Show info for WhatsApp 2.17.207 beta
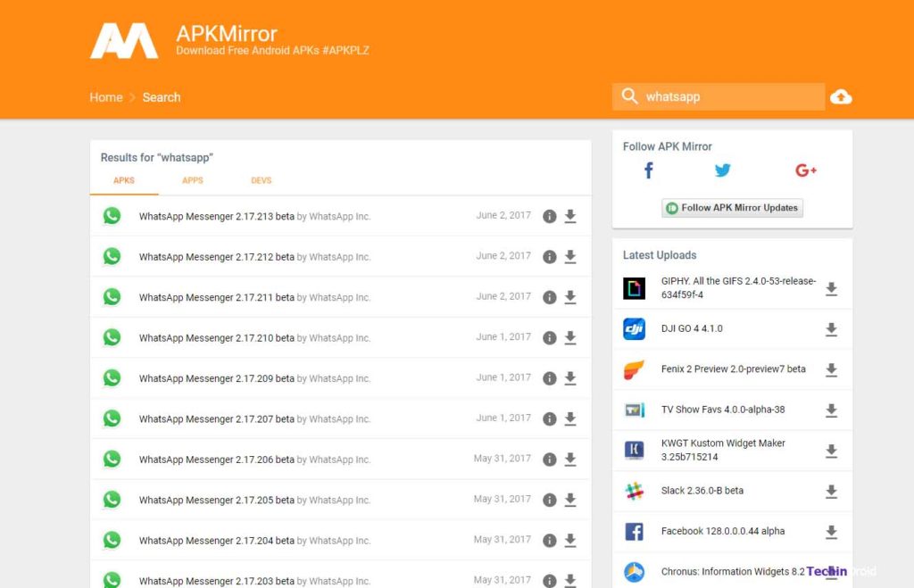Screen dimensions: 914x588 click(x=549, y=419)
